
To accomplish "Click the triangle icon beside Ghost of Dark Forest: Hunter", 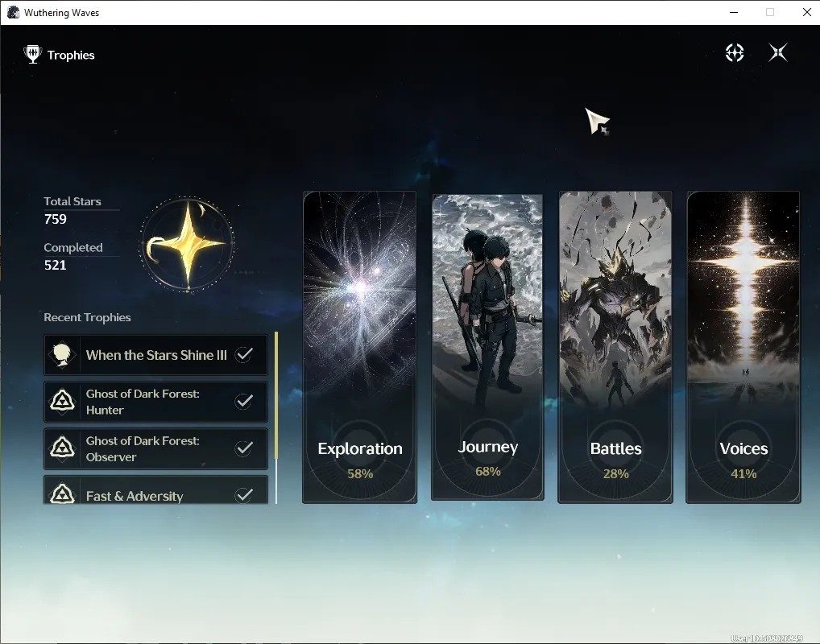I will (x=62, y=402).
